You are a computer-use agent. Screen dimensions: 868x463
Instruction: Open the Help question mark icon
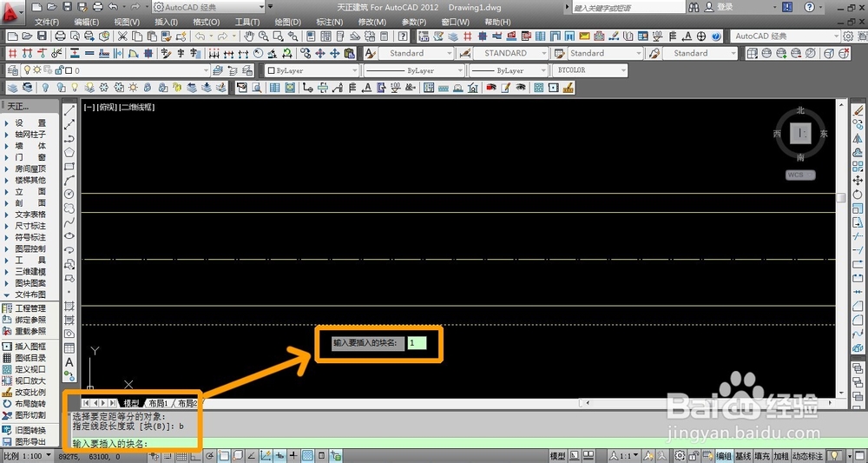(404, 36)
